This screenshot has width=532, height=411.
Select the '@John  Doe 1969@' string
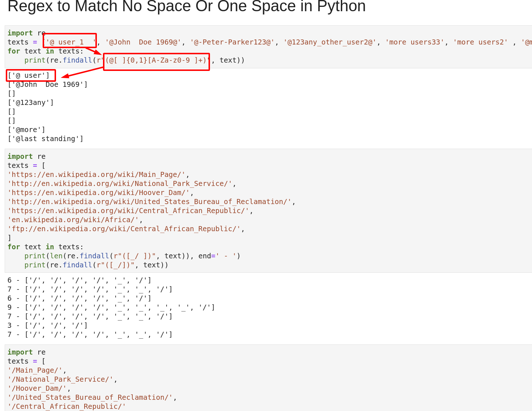point(143,42)
